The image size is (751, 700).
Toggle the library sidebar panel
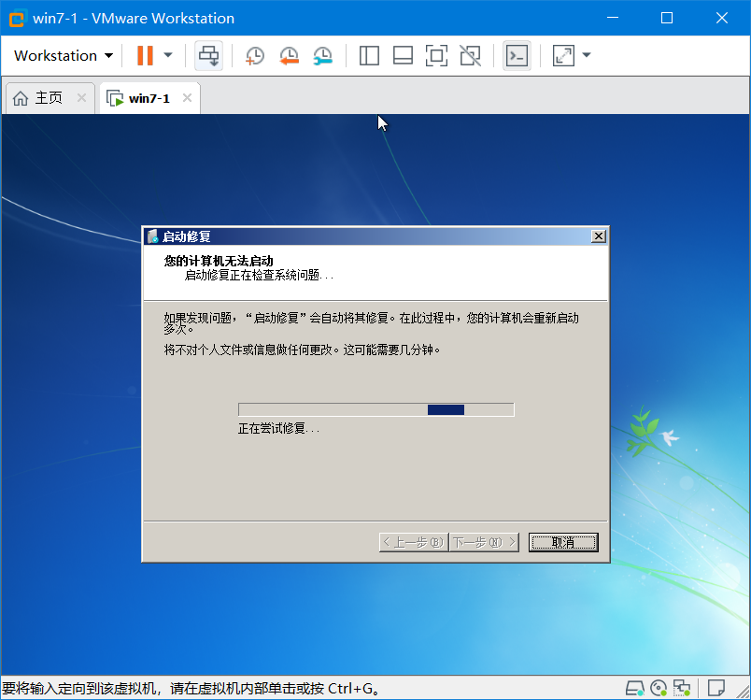[x=369, y=55]
